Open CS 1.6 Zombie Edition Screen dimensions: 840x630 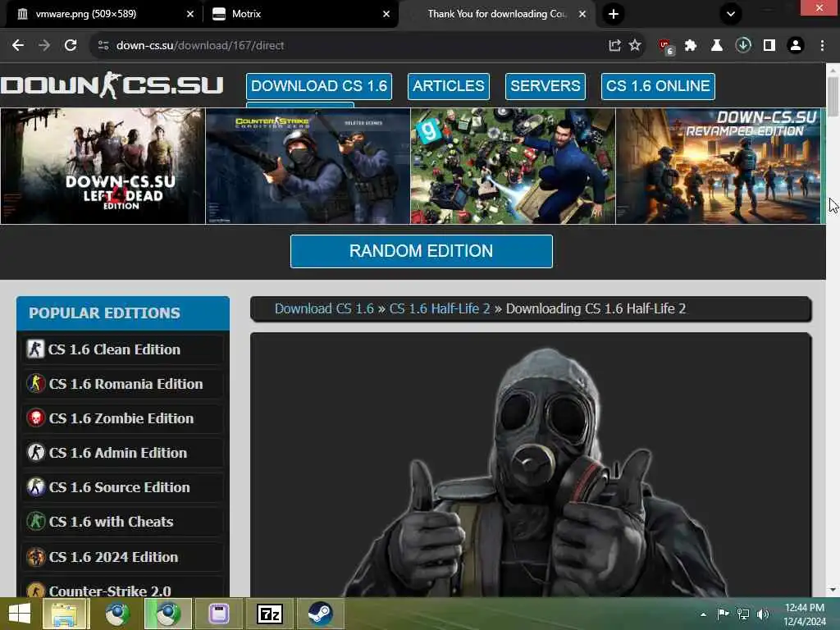[x=123, y=418]
